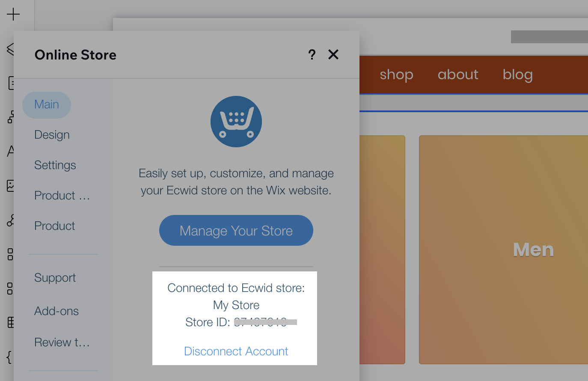Click the Men category tile
This screenshot has width=588, height=381.
503,250
